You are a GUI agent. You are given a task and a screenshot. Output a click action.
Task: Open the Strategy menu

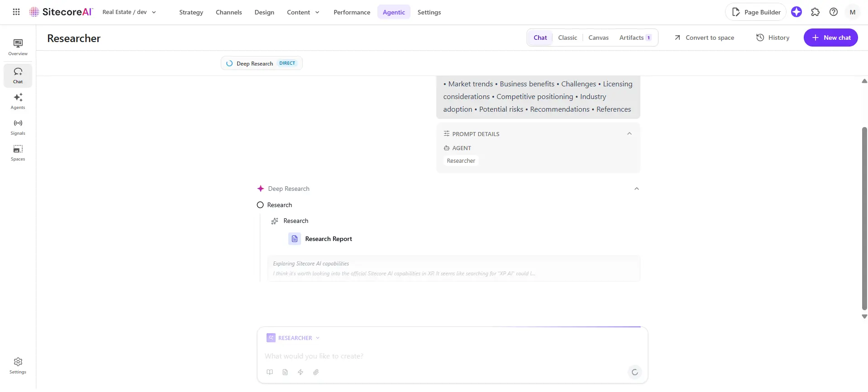click(x=191, y=12)
